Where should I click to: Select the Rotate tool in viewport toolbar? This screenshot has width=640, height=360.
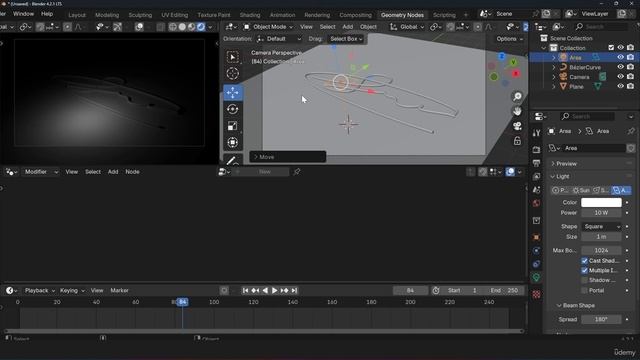pos(233,109)
